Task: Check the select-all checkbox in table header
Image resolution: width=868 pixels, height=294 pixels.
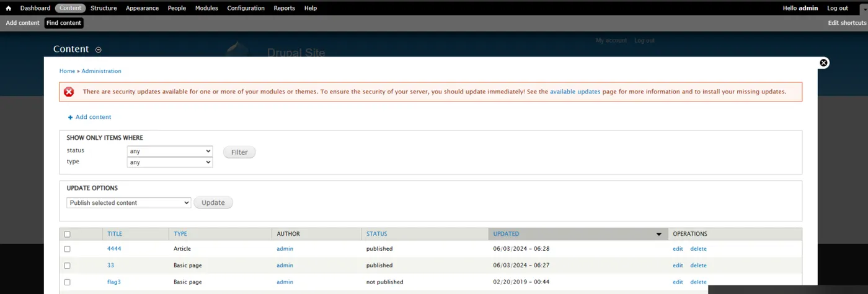Action: (x=67, y=234)
